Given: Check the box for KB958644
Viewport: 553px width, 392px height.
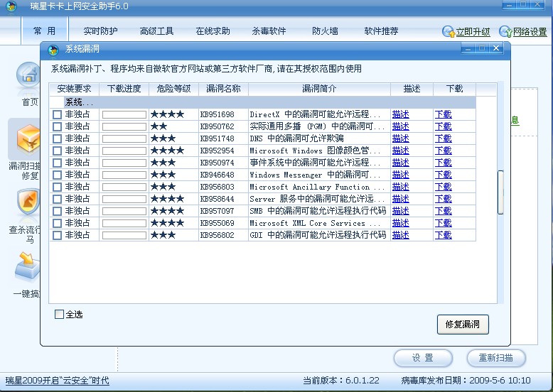Looking at the screenshot, I should [57, 199].
